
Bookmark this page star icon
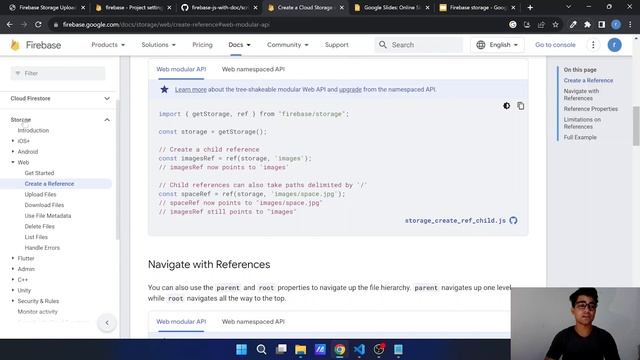pos(556,24)
